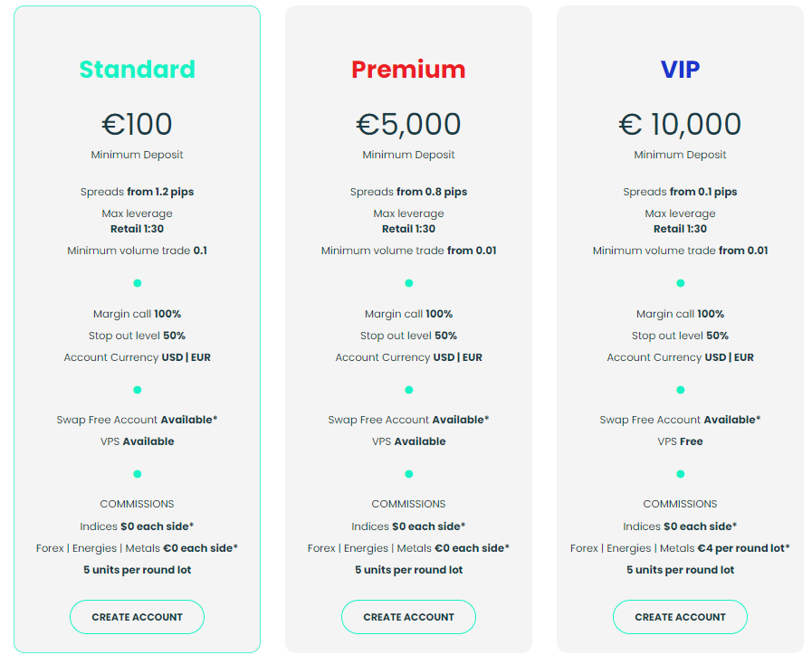Click the dot above COMMISSIONS in Standard card
Image resolution: width=812 pixels, height=664 pixels.
point(137,474)
